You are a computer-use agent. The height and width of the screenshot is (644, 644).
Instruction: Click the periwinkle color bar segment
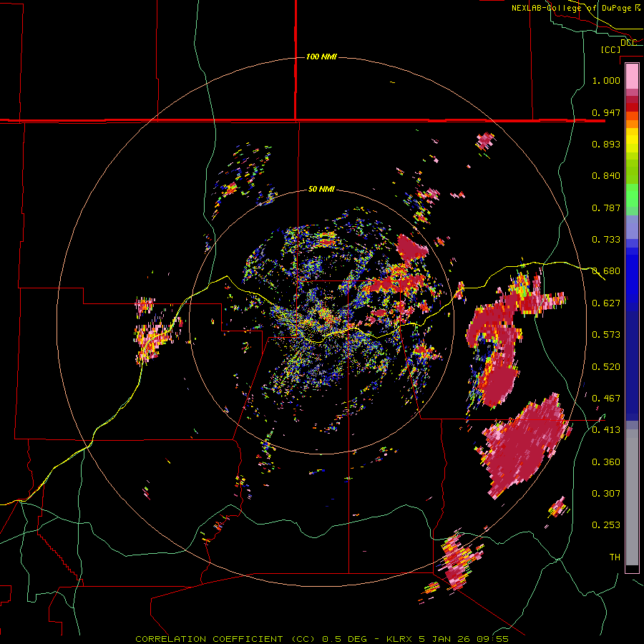click(632, 227)
